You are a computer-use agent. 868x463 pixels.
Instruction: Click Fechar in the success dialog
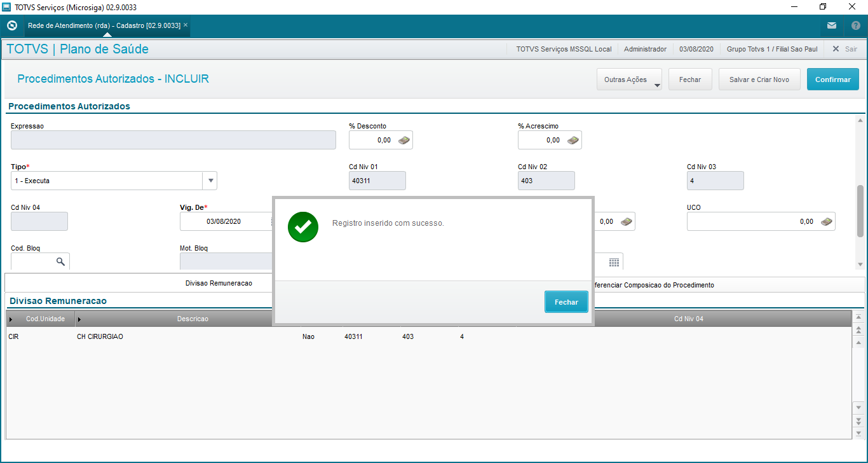tap(566, 302)
